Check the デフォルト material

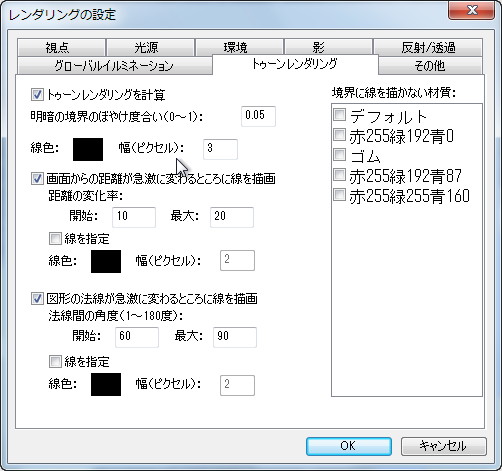(x=339, y=115)
